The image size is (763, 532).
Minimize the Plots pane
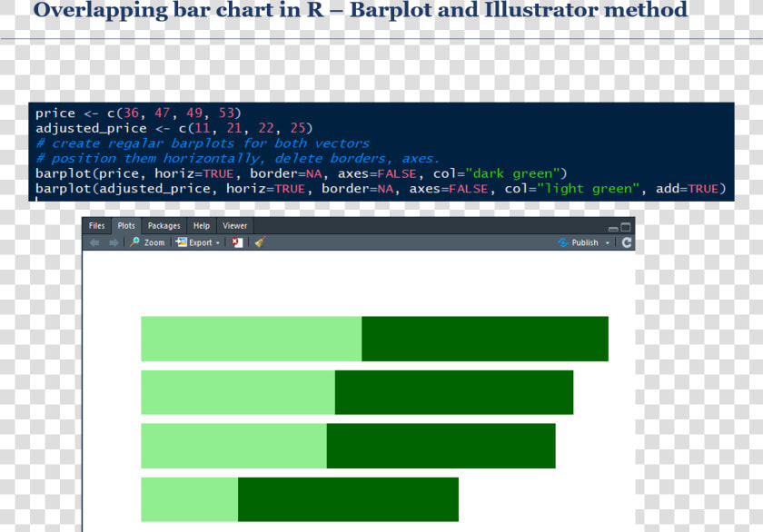[613, 228]
